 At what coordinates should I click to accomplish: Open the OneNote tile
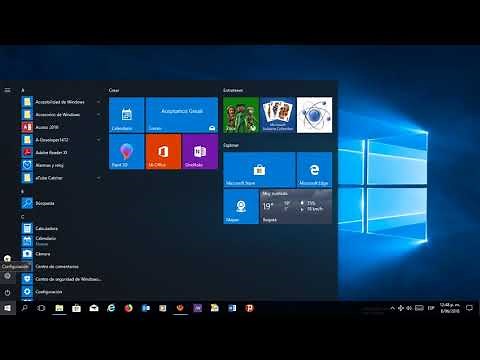200,152
